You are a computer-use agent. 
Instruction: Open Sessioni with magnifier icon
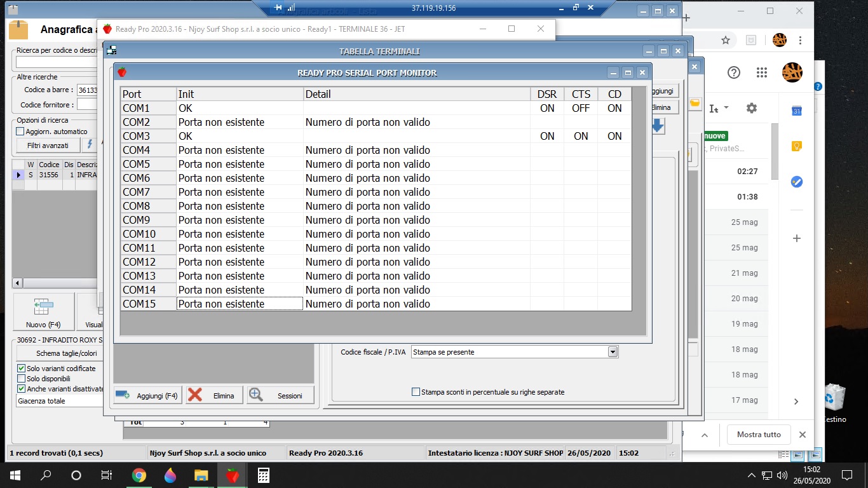click(280, 395)
